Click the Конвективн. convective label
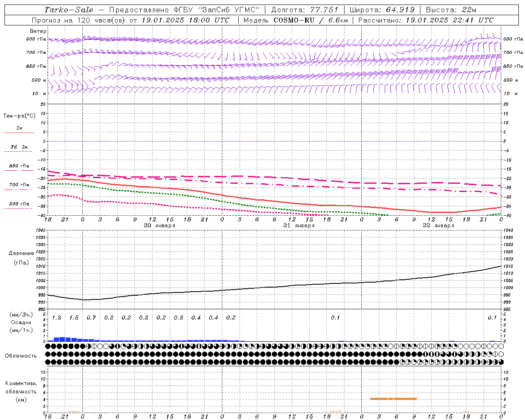This screenshot has width=525, height=420. 21,383
